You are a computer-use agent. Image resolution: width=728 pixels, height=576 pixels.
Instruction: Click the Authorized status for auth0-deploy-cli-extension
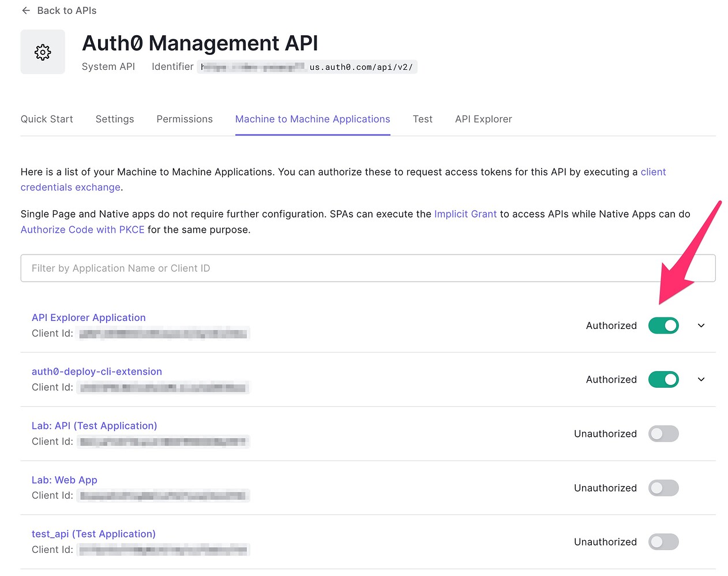[611, 380]
